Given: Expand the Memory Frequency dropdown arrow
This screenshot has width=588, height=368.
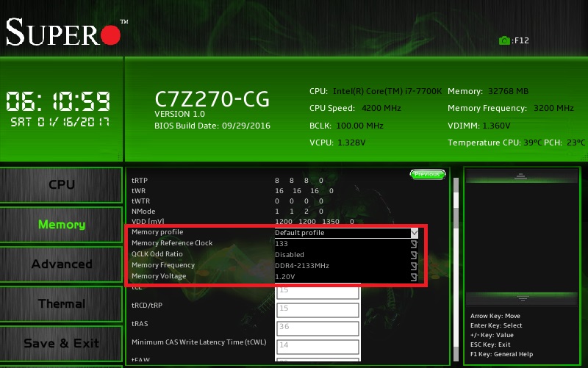Looking at the screenshot, I should pyautogui.click(x=414, y=266).
